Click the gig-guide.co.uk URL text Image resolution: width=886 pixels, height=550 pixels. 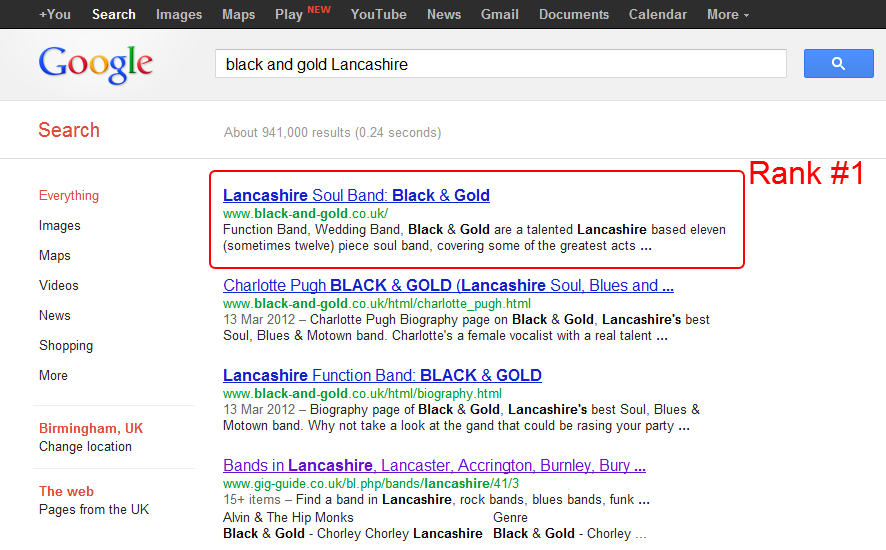[371, 484]
